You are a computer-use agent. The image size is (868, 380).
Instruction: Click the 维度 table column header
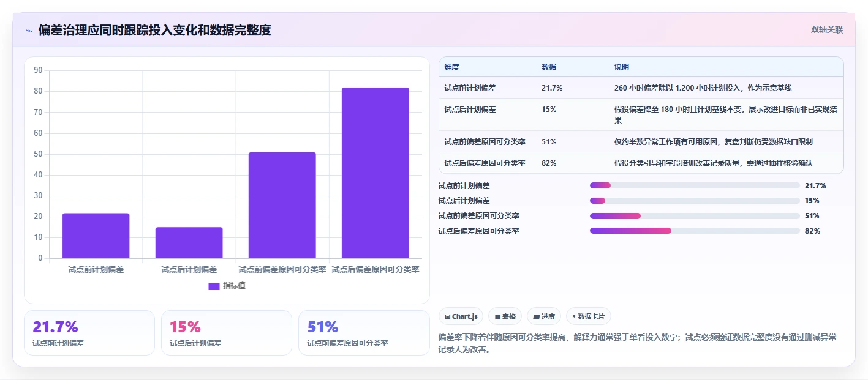tap(452, 67)
